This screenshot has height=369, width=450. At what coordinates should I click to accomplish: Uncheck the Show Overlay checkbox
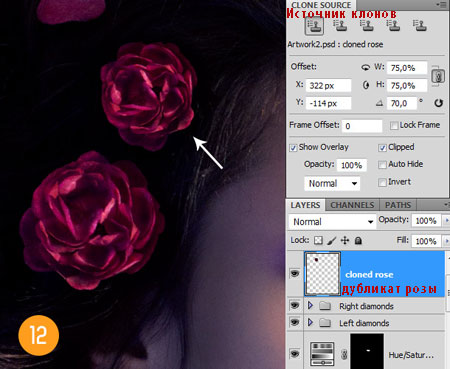tap(293, 148)
